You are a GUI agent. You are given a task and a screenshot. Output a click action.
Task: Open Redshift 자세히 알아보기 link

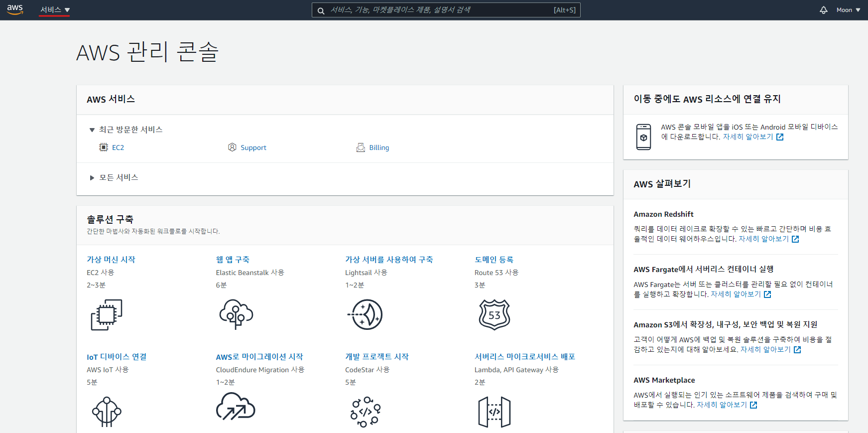point(763,239)
